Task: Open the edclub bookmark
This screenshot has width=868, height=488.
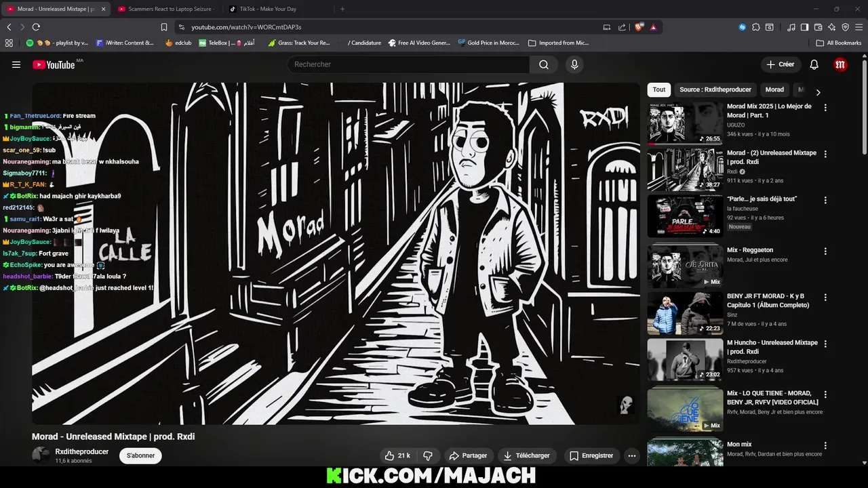Action: [x=178, y=43]
